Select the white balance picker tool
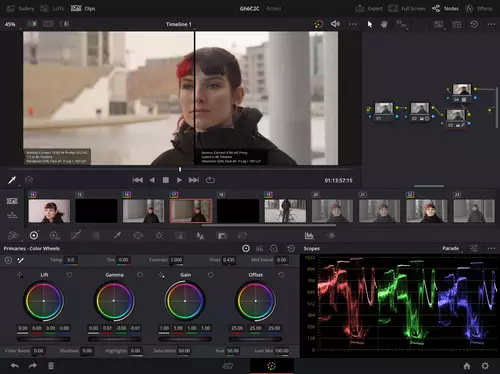The image size is (500, 374). click(x=21, y=260)
